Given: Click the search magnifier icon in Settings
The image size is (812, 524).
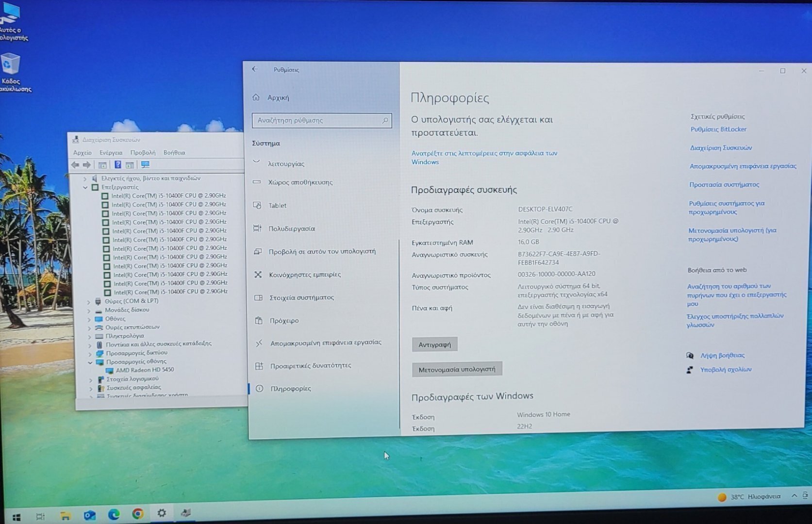Looking at the screenshot, I should [385, 120].
